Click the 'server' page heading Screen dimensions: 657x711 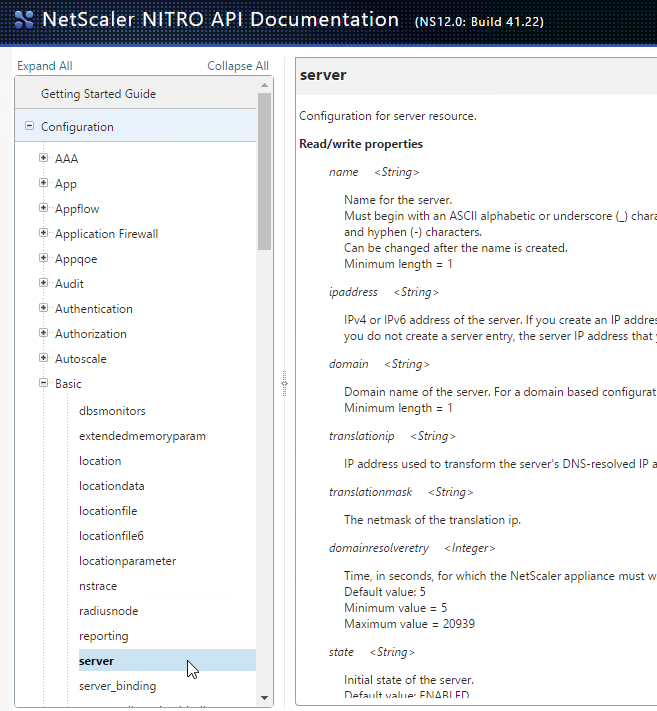point(323,75)
